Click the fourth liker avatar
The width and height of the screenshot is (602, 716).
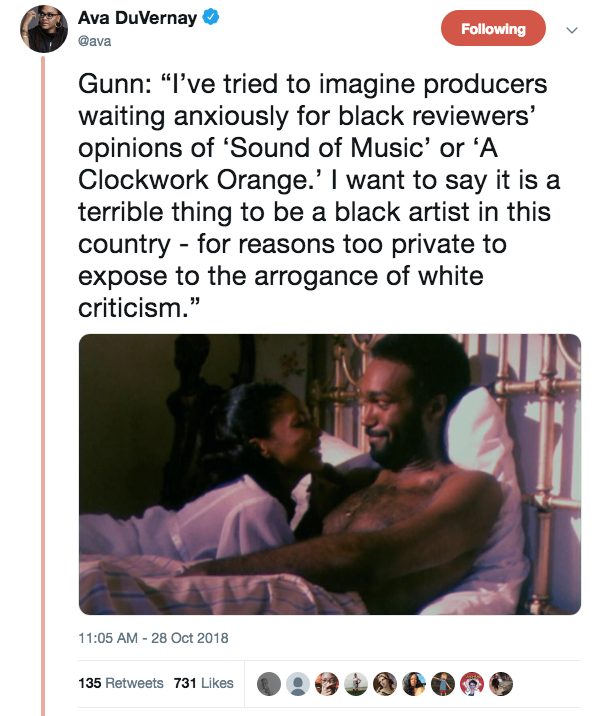pyautogui.click(x=355, y=683)
